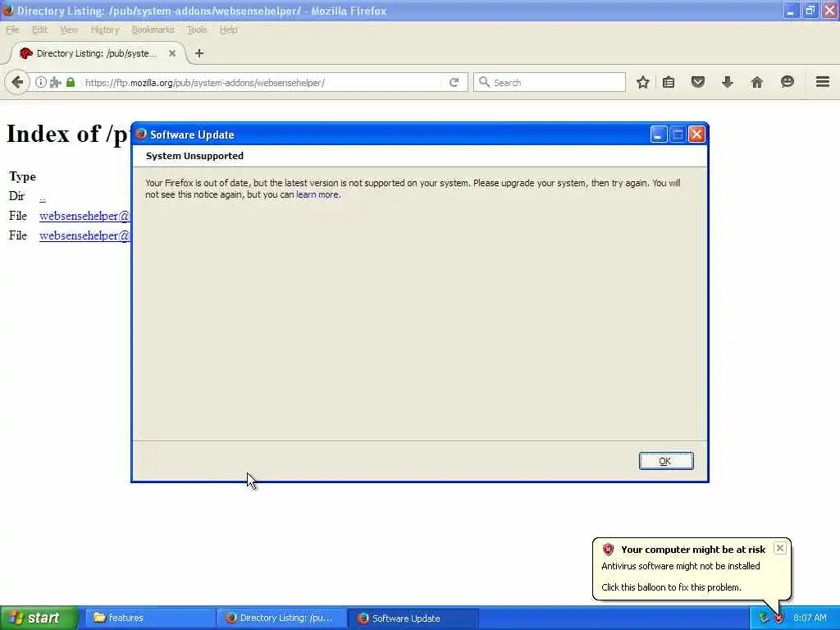Click the Safely Remove Hardware tray icon
This screenshot has height=630, width=840.
[x=764, y=619]
